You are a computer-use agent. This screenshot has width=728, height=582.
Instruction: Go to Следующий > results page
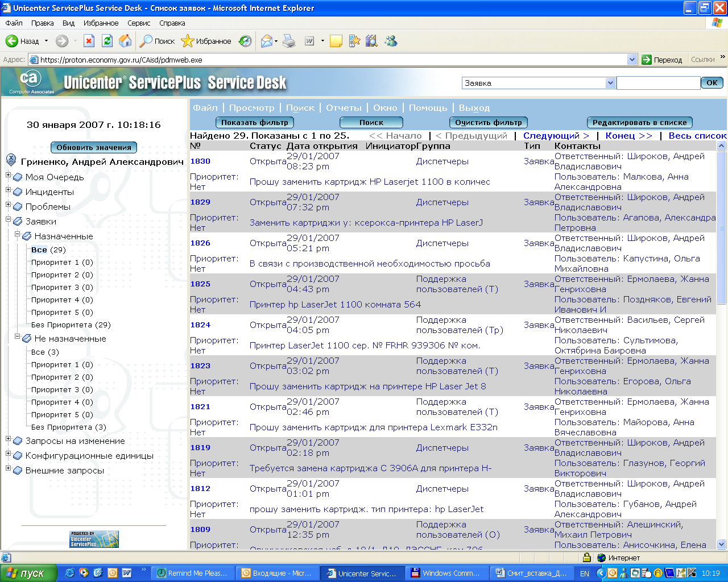click(x=556, y=135)
